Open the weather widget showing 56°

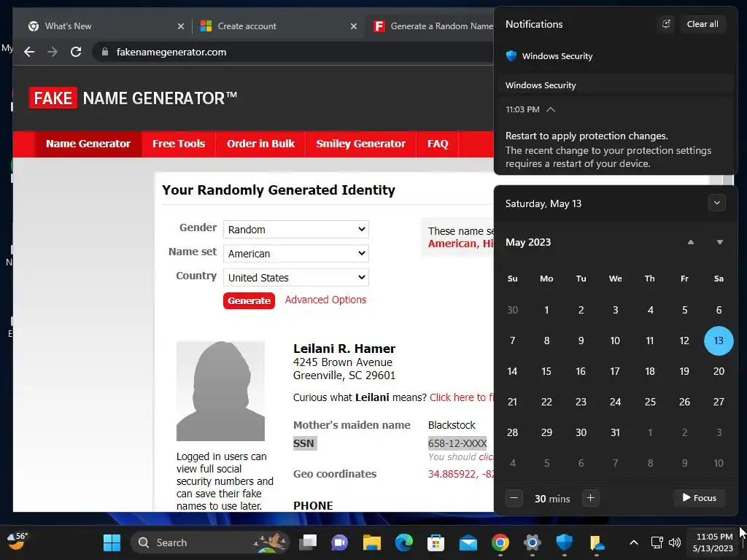click(x=18, y=542)
